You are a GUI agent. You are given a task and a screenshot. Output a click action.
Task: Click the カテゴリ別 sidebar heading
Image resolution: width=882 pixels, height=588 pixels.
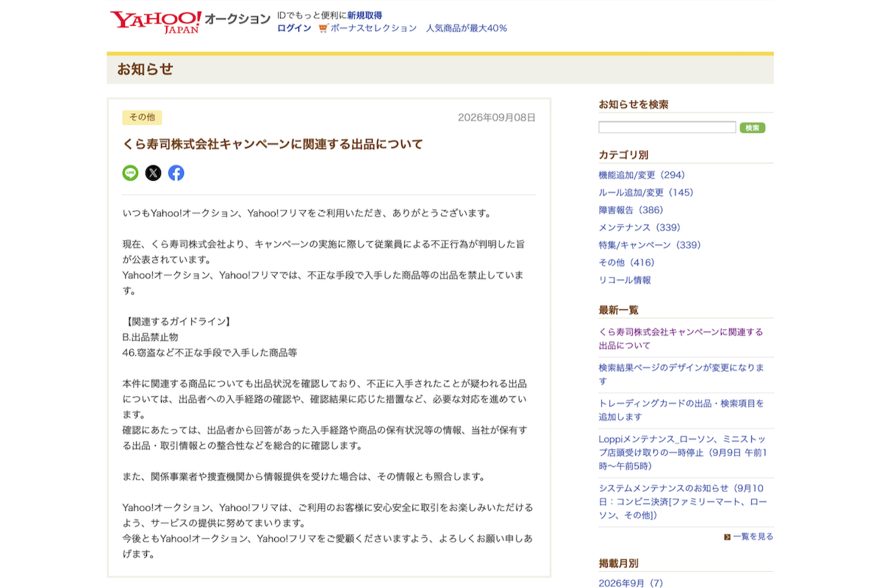(x=623, y=154)
